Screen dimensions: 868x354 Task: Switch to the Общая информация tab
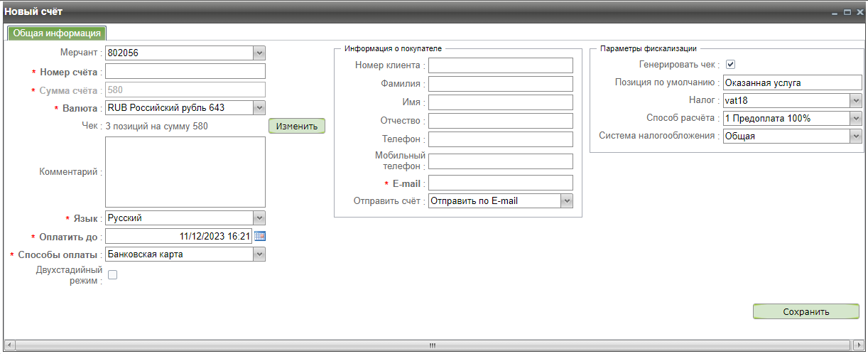[57, 33]
